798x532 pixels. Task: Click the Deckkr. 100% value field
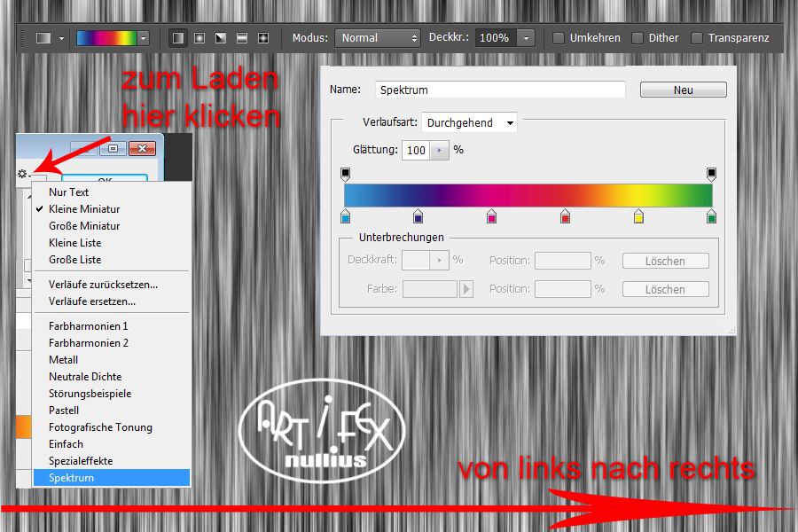point(496,38)
